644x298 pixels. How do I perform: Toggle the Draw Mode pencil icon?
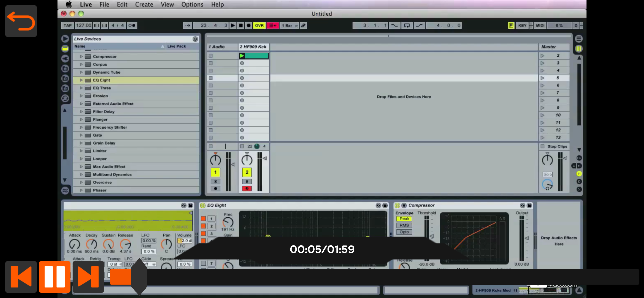(x=303, y=25)
